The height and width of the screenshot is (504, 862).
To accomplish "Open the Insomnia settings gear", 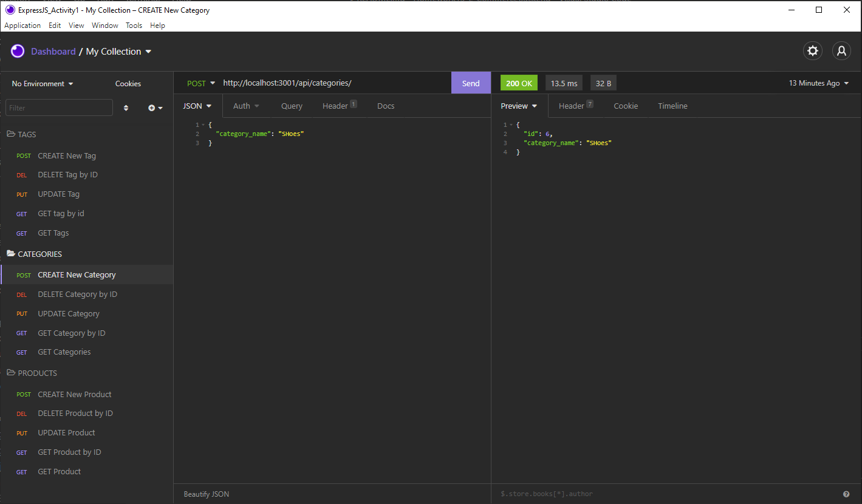I will (812, 51).
